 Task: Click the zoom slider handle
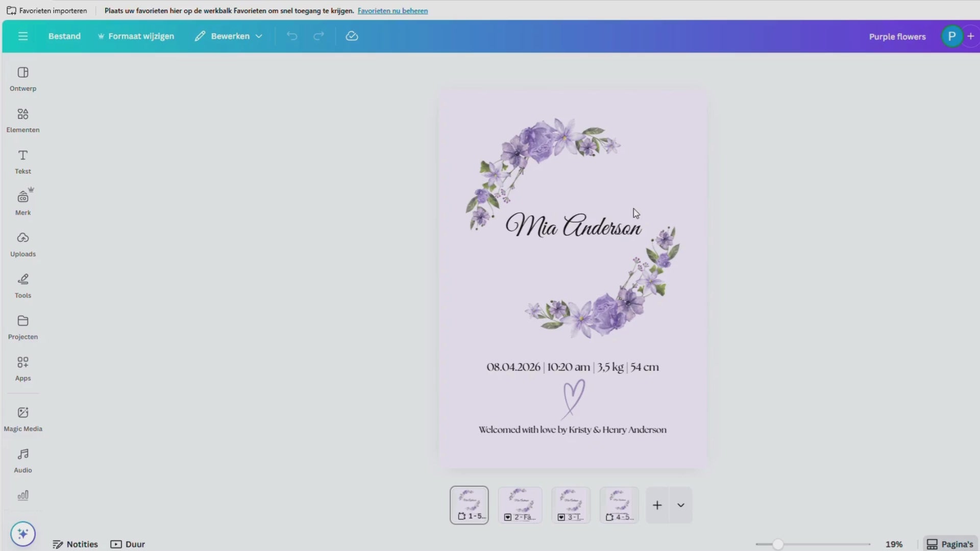[778, 544]
